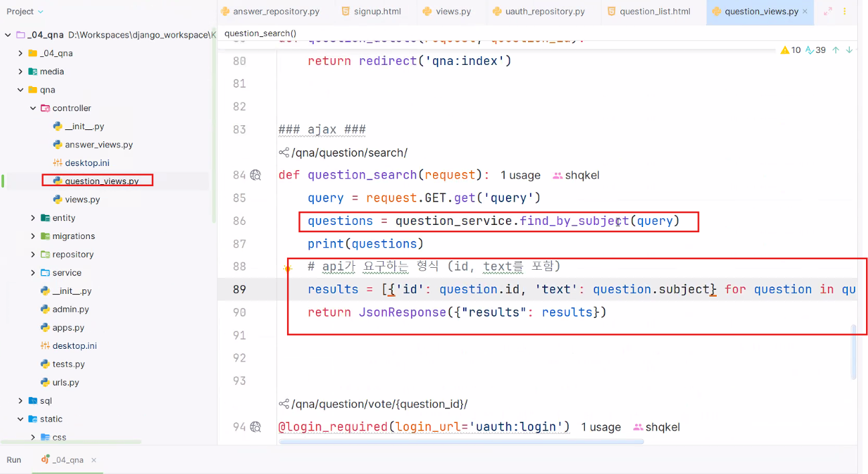Click the warnings indicator showing 10
The width and height of the screenshot is (868, 474).
pyautogui.click(x=790, y=50)
